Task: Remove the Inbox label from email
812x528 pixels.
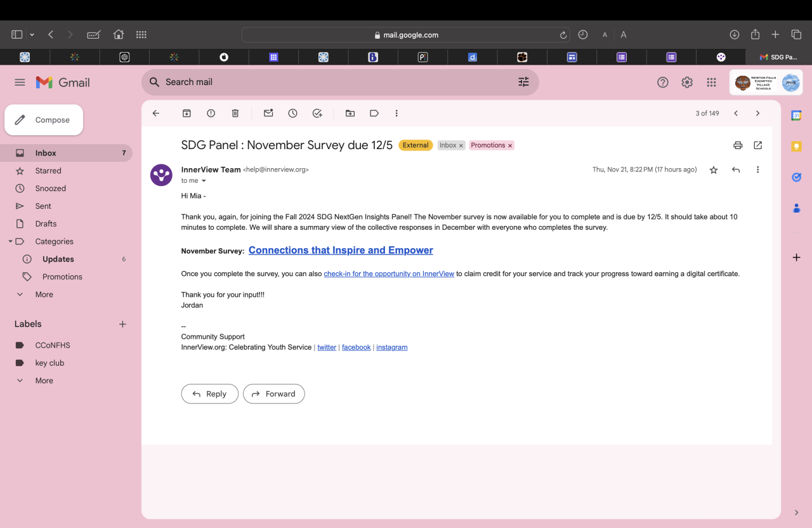Action: click(461, 145)
